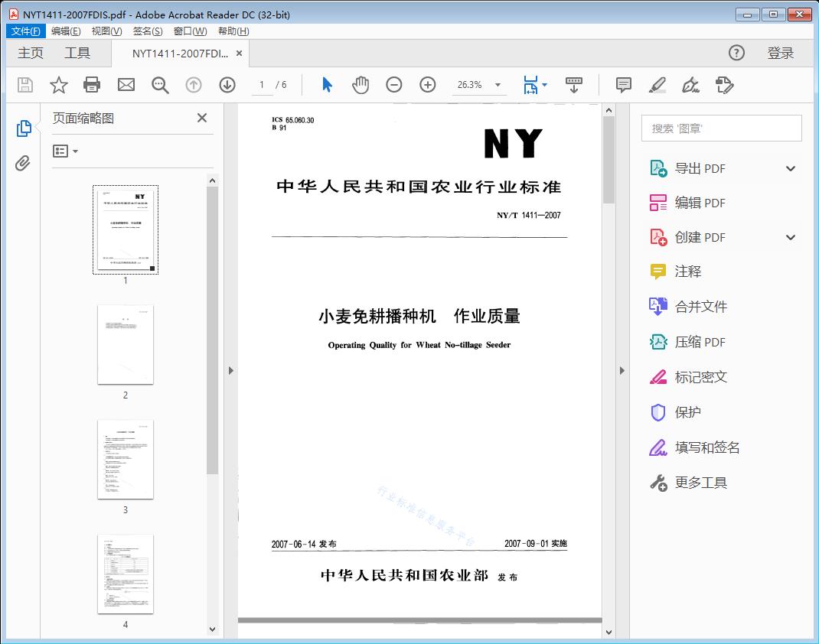Image resolution: width=819 pixels, height=644 pixels.
Task: Toggle the page thumbnails panel visibility
Action: pyautogui.click(x=23, y=128)
